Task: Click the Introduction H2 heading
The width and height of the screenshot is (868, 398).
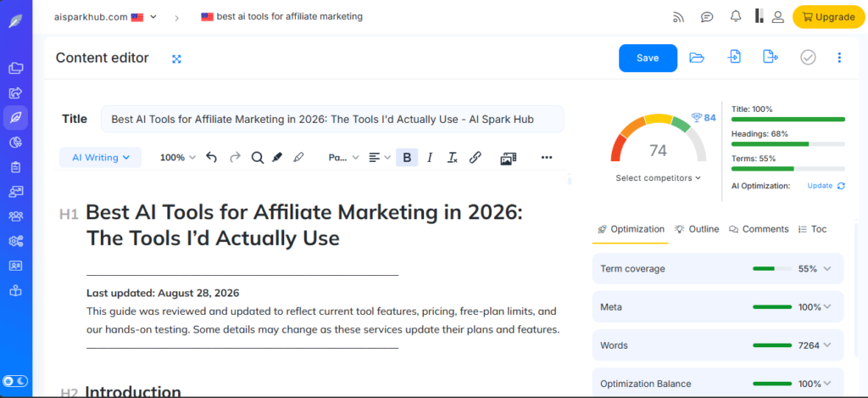Action: click(133, 392)
